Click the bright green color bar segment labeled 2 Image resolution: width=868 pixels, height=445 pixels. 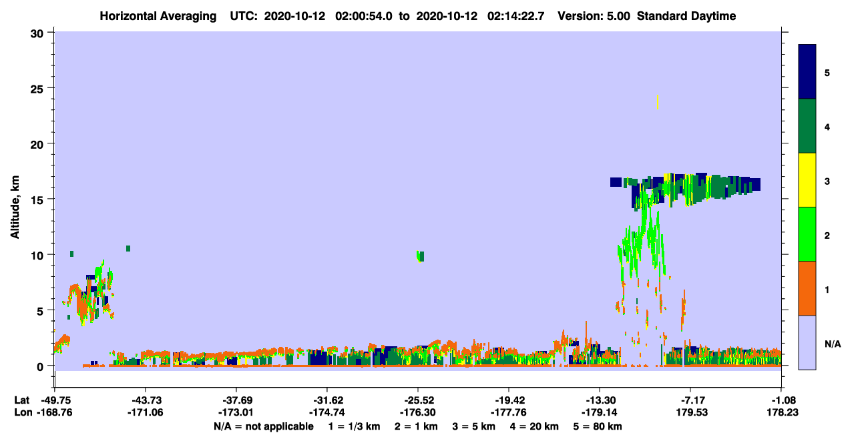[807, 234]
